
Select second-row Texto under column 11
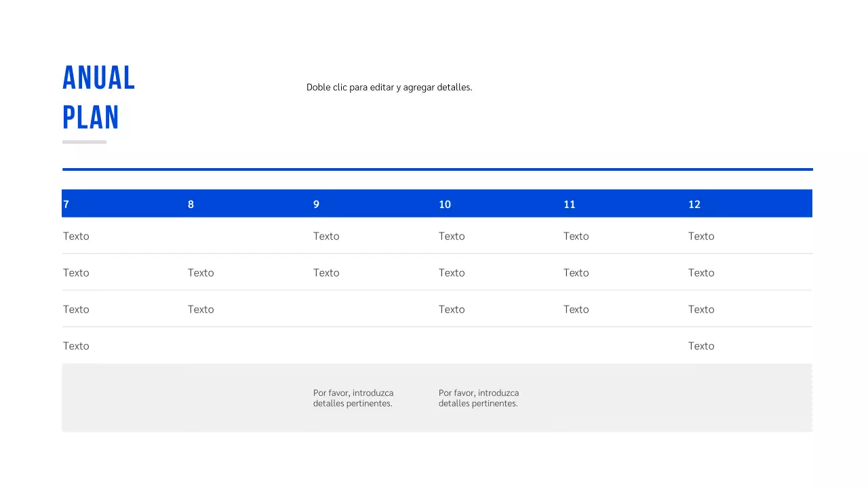[576, 272]
